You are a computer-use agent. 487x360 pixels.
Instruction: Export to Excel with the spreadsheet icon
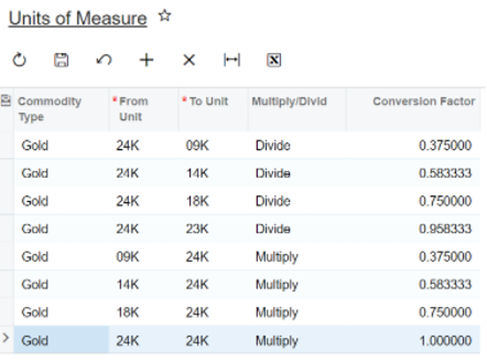point(274,60)
